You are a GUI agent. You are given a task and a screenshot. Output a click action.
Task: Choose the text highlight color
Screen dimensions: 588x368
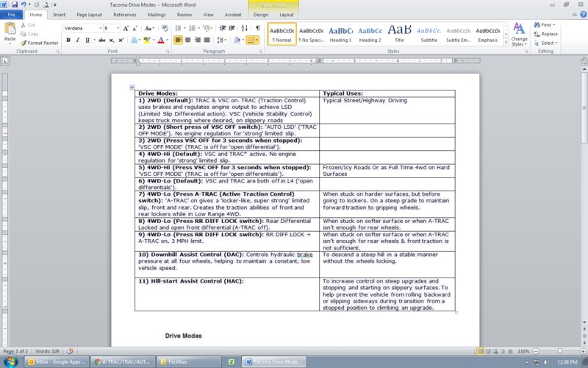coord(146,40)
